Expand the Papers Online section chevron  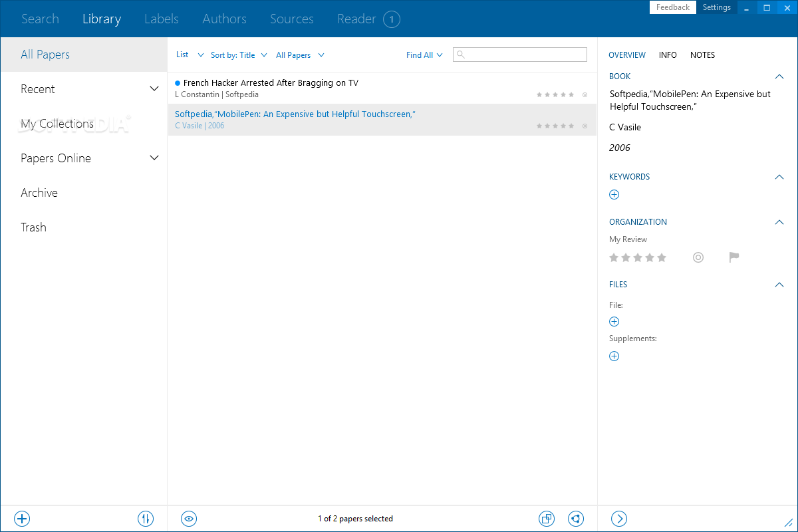pos(154,158)
